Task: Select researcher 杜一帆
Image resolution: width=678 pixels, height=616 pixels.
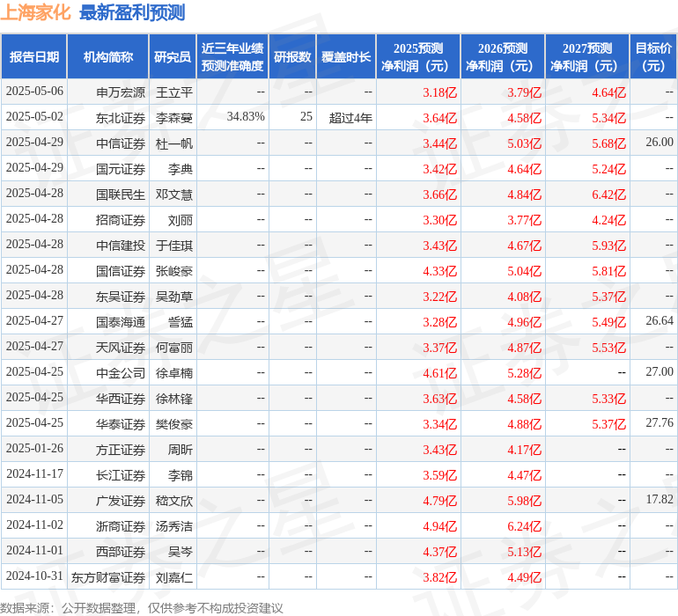Action: (x=173, y=143)
